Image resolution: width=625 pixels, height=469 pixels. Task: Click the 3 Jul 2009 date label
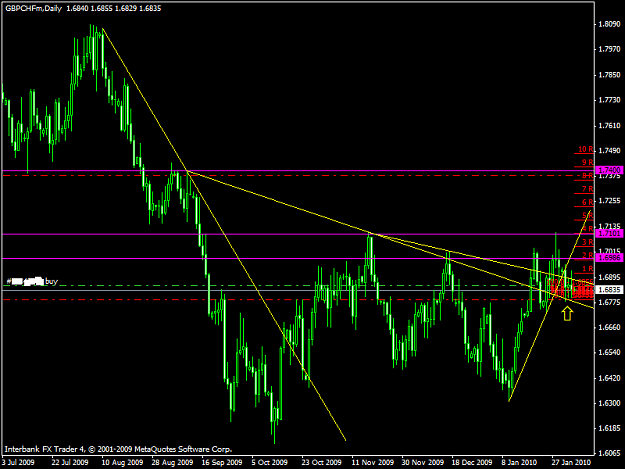[18, 463]
